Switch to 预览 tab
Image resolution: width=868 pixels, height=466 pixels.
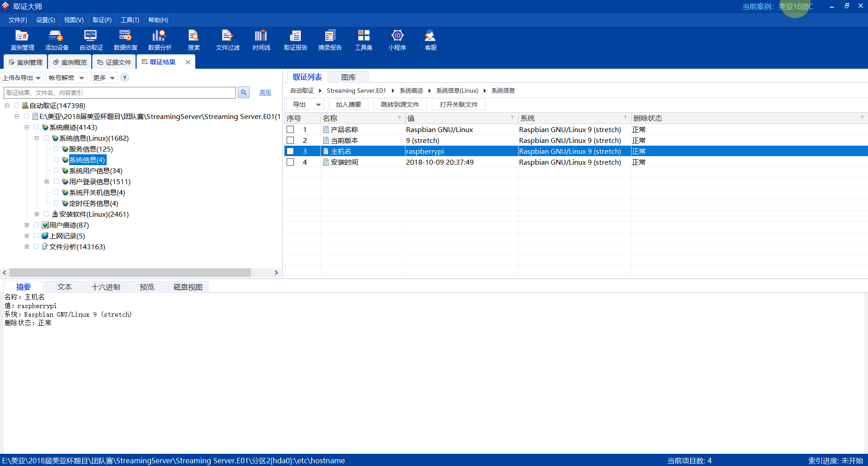click(x=146, y=287)
